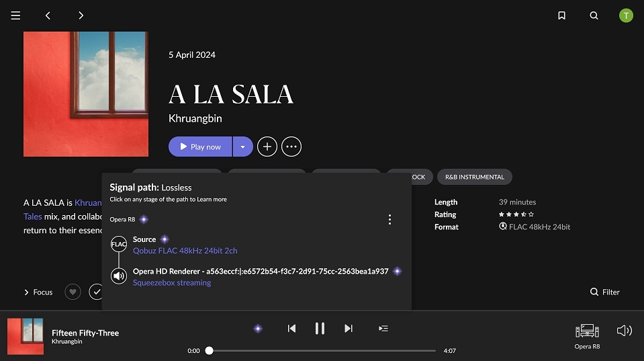Click the album rating stars
The width and height of the screenshot is (644, 361).
[x=516, y=214]
